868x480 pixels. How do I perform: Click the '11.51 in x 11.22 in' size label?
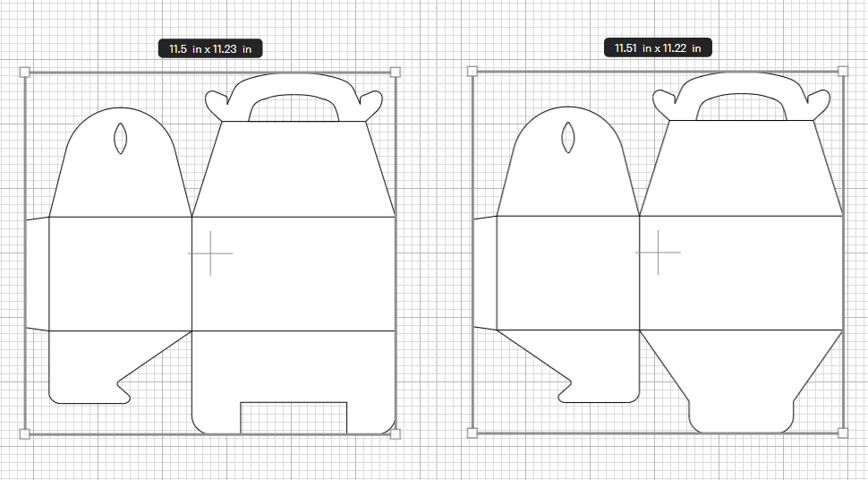coord(658,47)
